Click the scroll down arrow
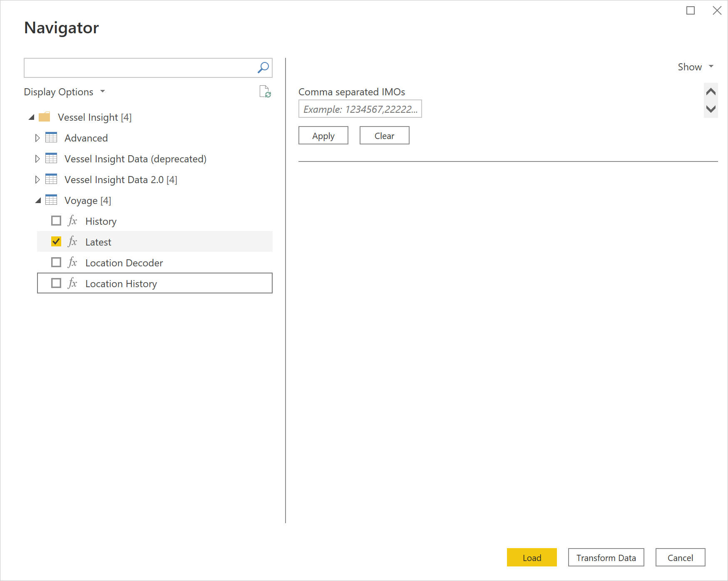 point(711,109)
